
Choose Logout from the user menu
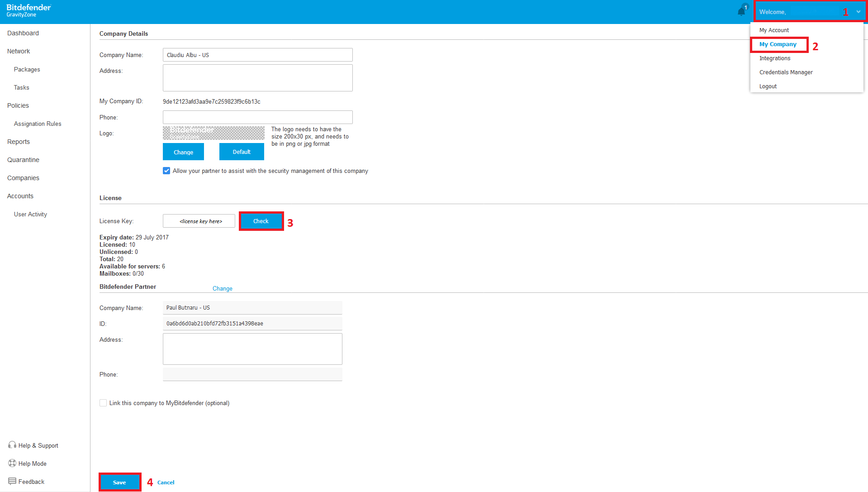768,86
